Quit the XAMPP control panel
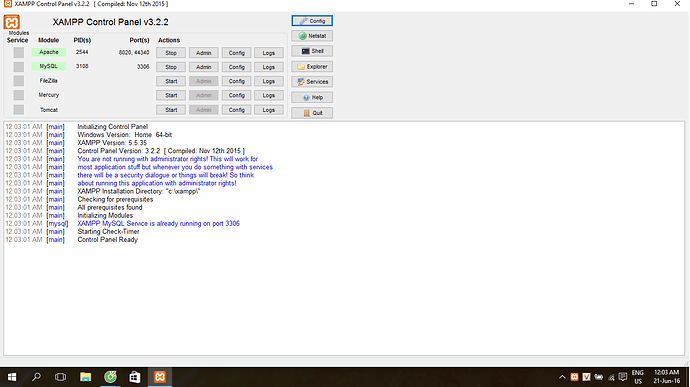This screenshot has width=690, height=387. pyautogui.click(x=312, y=113)
